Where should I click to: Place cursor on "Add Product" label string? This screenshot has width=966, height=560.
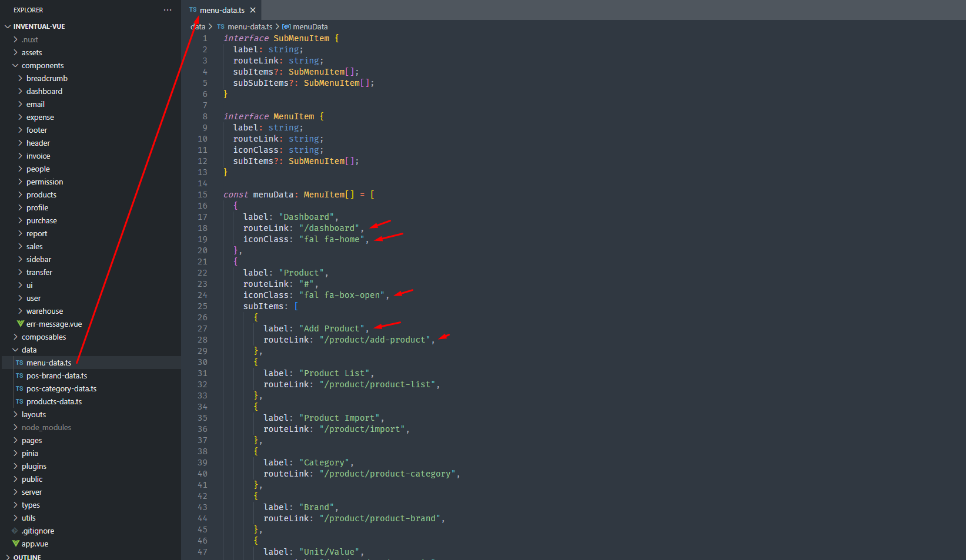point(332,328)
